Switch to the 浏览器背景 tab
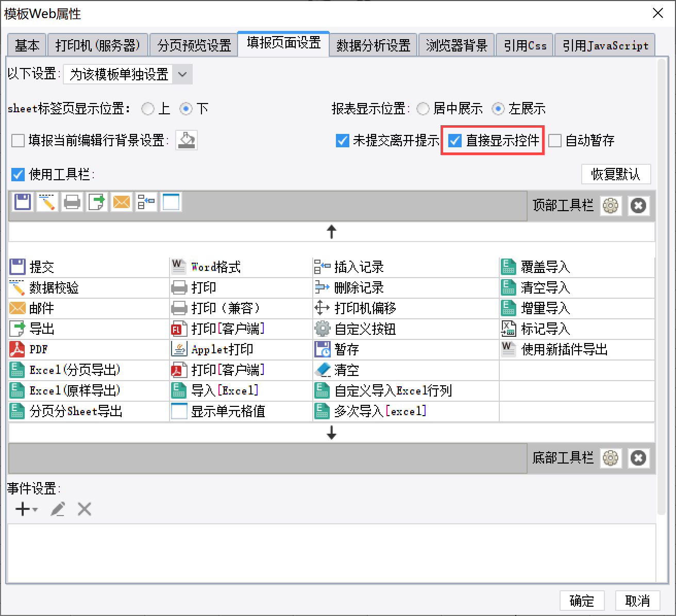Screen dimensions: 676x616 tap(457, 45)
